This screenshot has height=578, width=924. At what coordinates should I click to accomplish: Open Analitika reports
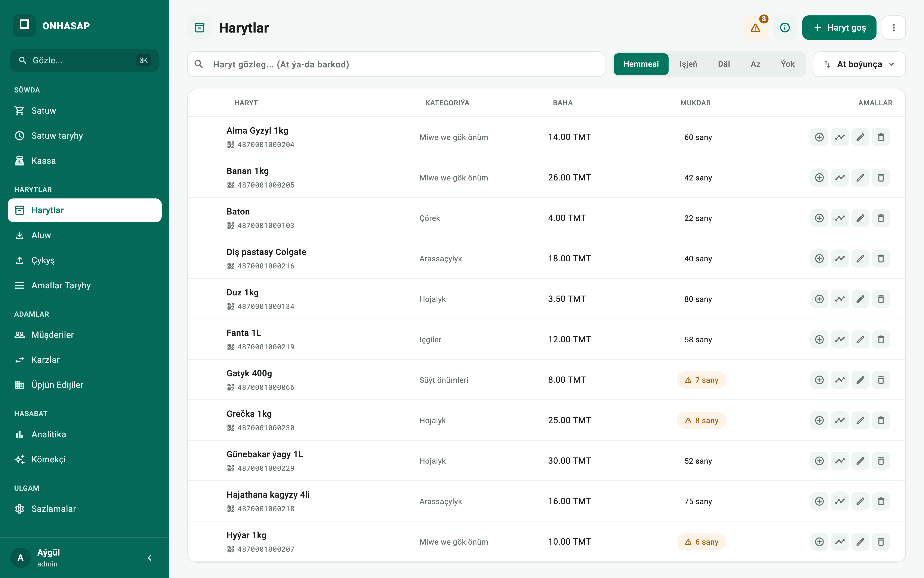pos(84,435)
